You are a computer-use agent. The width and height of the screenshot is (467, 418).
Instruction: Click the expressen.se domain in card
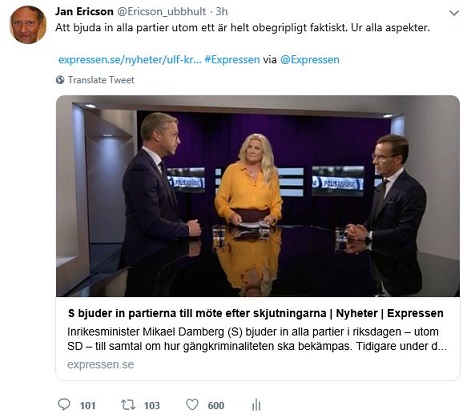[x=100, y=364]
